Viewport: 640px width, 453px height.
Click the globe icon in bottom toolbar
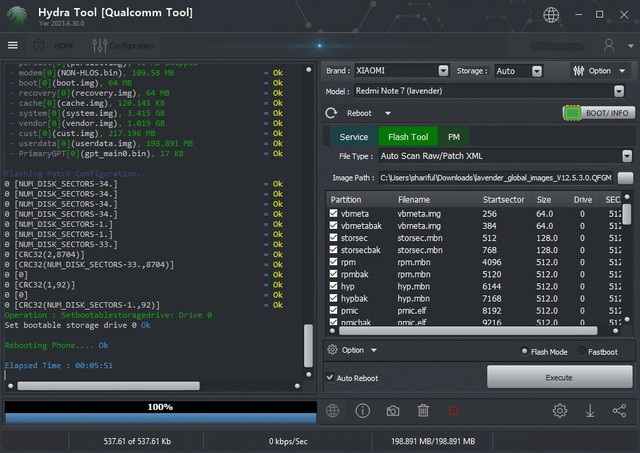[332, 411]
